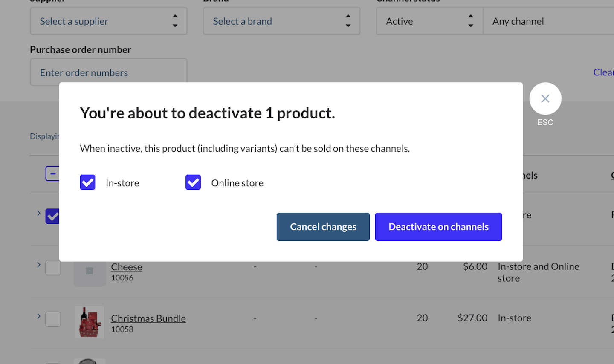The image size is (614, 364).
Task: Expand the Cheese product row chevron
Action: [x=38, y=265]
